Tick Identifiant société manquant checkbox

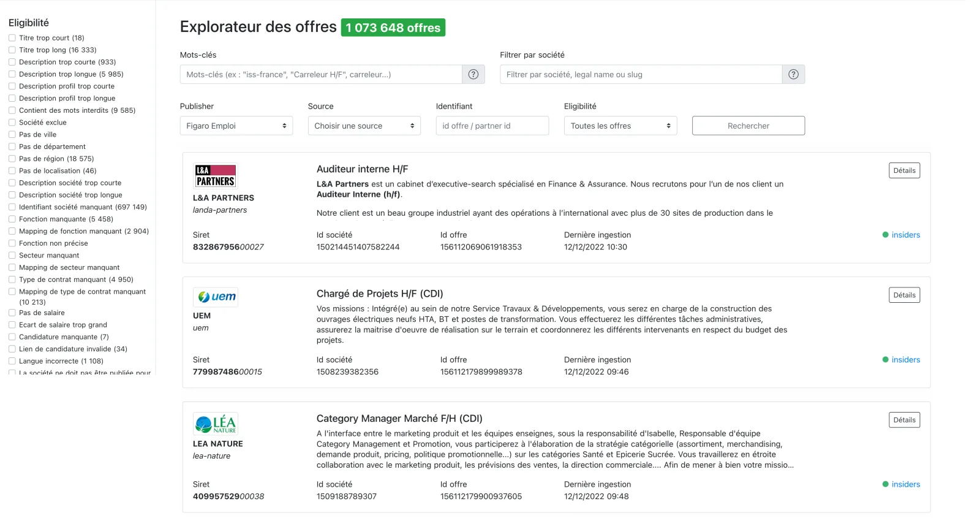[12, 207]
